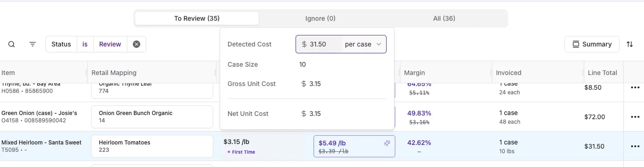
Task: Open more options for Thyme row
Action: (x=635, y=87)
